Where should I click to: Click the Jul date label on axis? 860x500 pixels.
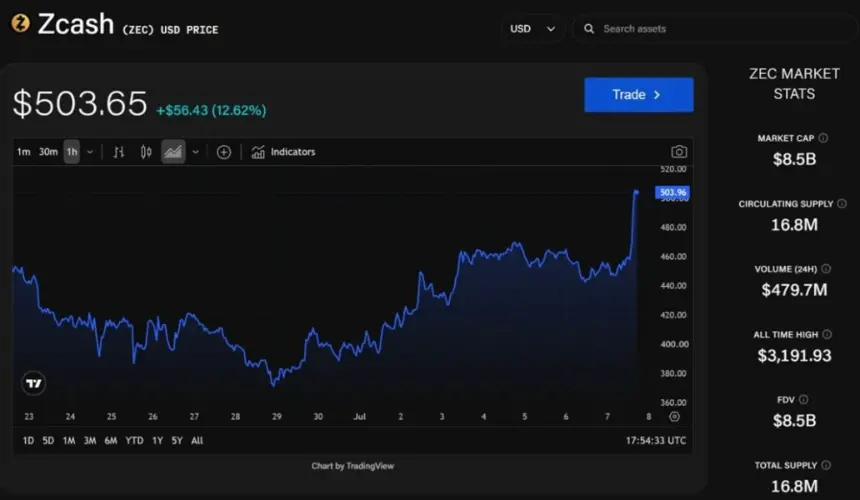tap(359, 417)
